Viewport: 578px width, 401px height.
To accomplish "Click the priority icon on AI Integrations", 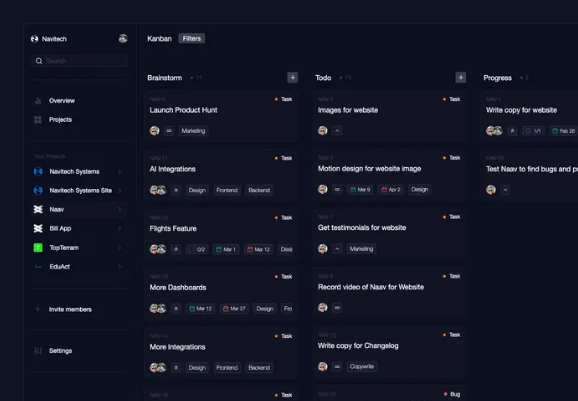I will pyautogui.click(x=176, y=190).
